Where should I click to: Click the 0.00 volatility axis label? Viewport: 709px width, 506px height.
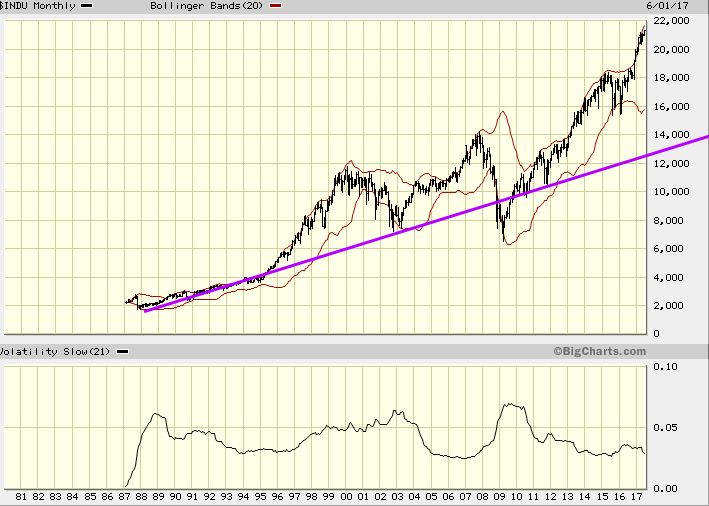[x=666, y=488]
